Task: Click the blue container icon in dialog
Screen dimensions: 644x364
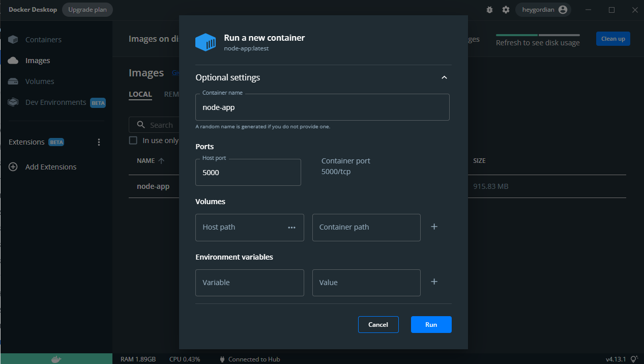Action: 206,42
